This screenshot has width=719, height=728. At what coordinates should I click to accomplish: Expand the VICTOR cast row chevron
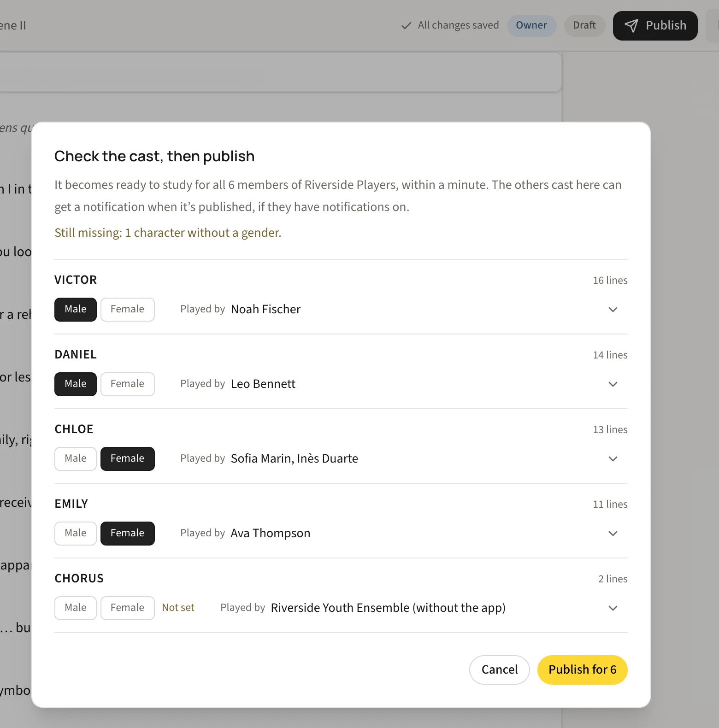coord(613,309)
